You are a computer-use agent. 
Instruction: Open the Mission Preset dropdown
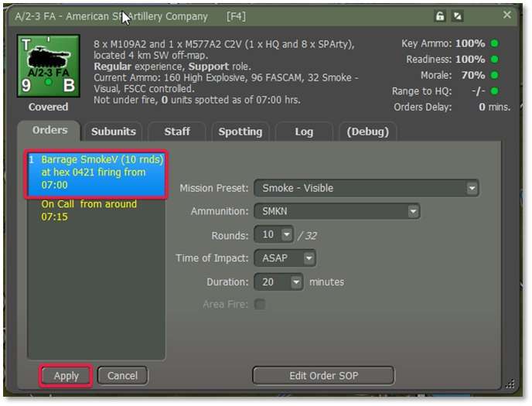pyautogui.click(x=366, y=188)
